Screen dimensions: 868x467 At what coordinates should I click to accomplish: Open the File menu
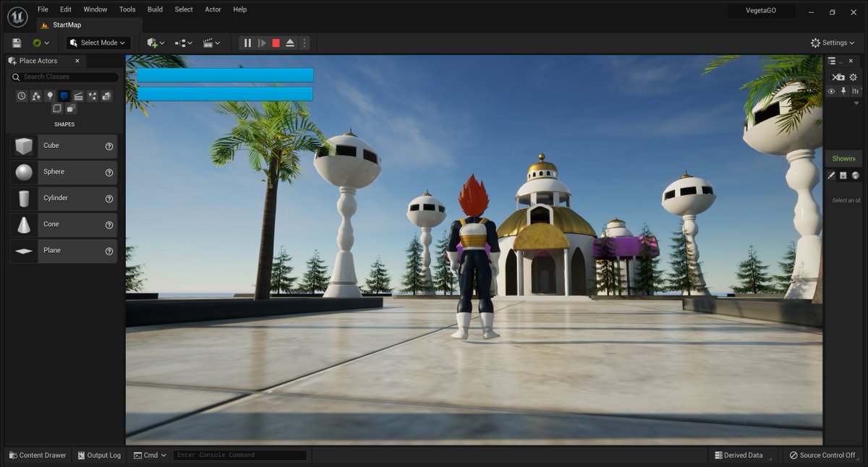click(x=43, y=9)
